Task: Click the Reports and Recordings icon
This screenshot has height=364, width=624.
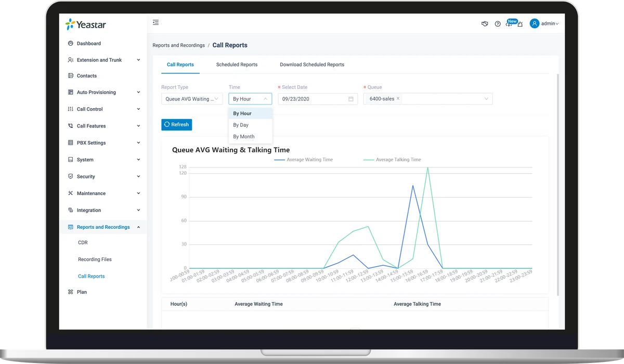Action: (71, 227)
